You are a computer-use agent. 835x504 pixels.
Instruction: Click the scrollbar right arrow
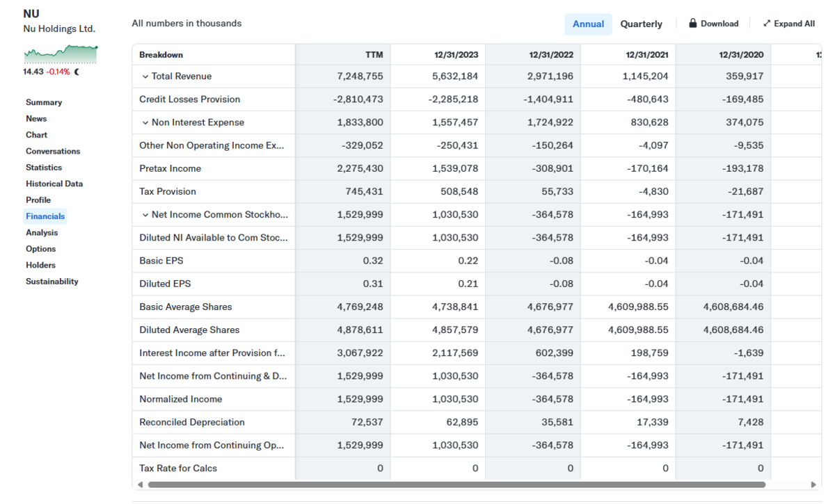(813, 485)
